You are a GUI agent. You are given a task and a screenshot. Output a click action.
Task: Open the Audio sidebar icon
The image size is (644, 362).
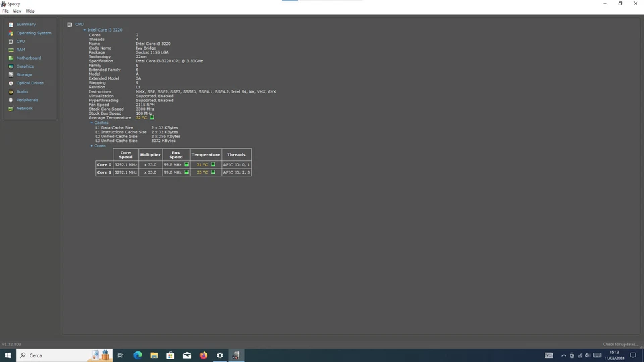(x=11, y=92)
